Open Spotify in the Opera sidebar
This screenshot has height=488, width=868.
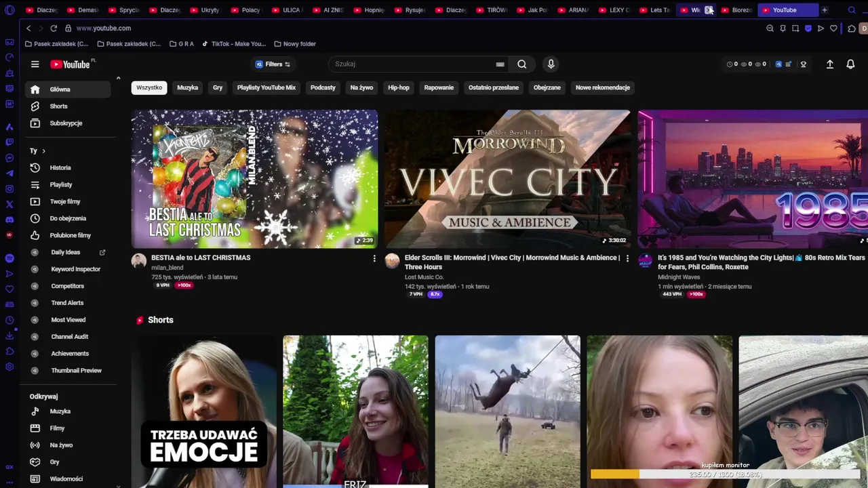pyautogui.click(x=9, y=258)
